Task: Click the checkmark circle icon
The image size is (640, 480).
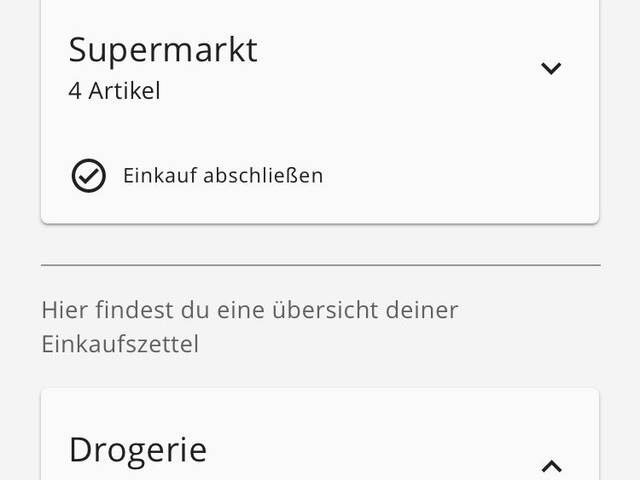Action: [x=88, y=175]
